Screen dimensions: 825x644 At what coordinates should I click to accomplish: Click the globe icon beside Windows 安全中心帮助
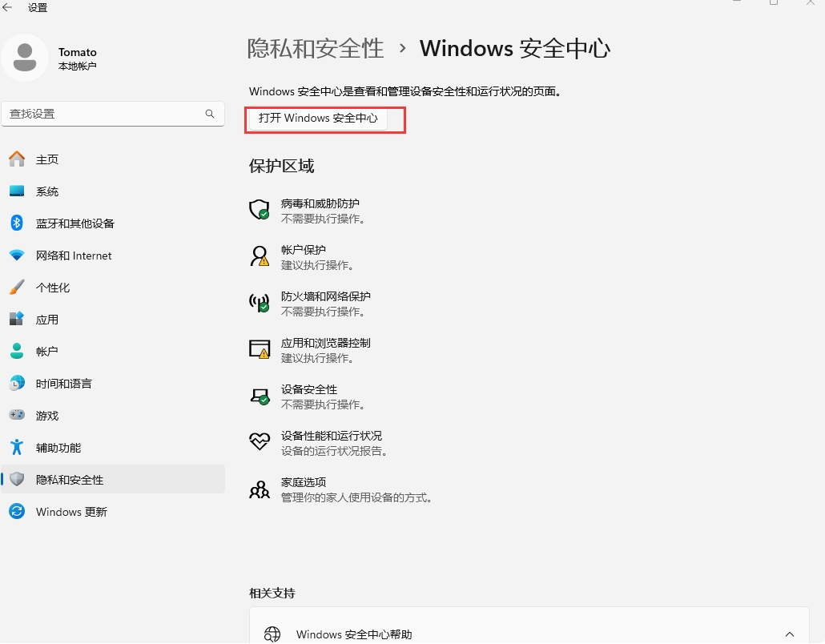tap(272, 634)
